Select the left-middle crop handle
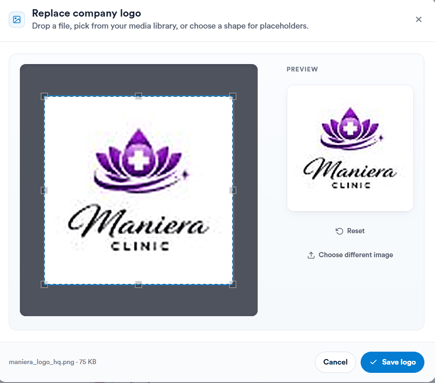This screenshot has width=435, height=383. [44, 190]
